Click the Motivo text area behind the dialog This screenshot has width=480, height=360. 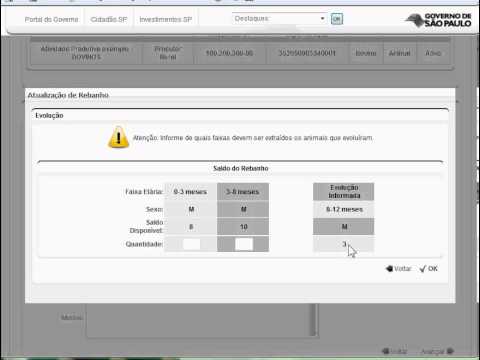[200, 320]
